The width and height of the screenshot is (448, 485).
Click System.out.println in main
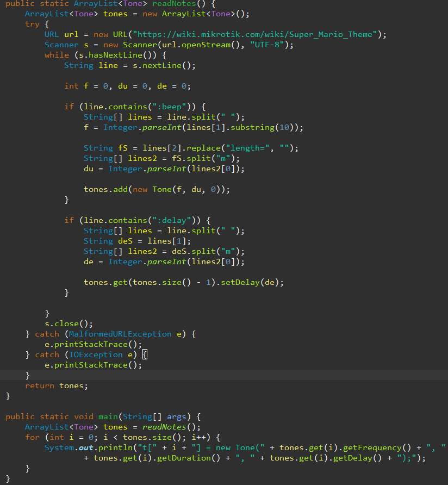[x=88, y=448]
